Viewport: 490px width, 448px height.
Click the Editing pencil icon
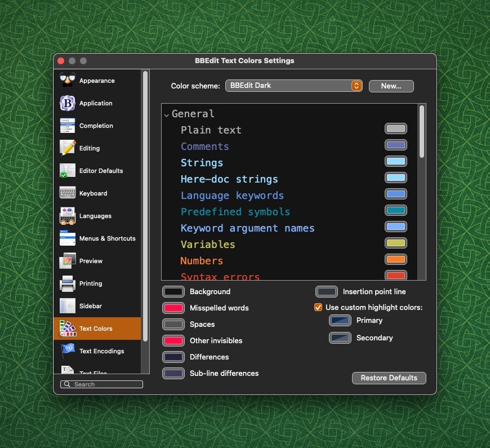click(x=68, y=148)
